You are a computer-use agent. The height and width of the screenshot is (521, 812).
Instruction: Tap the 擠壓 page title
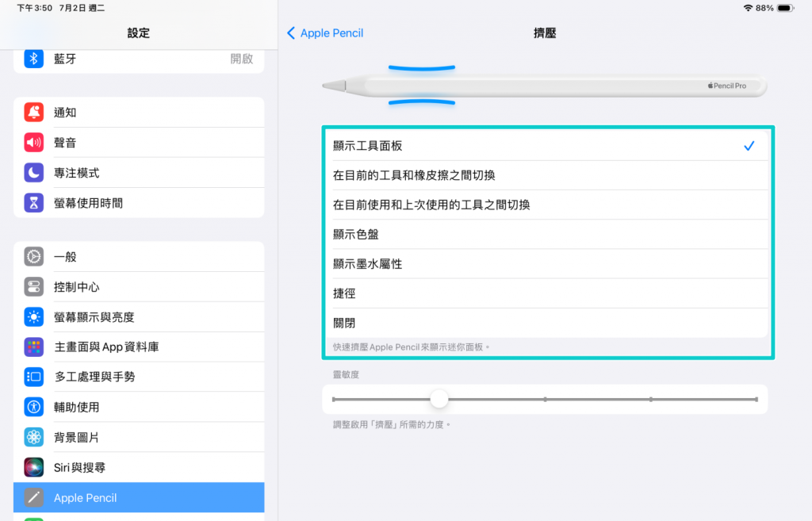pyautogui.click(x=545, y=33)
